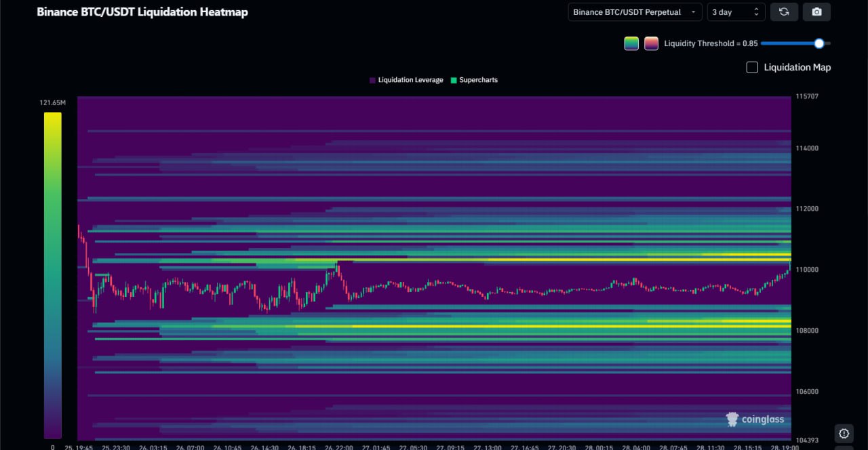The width and height of the screenshot is (868, 450).
Task: Click the 115707 price axis label
Action: point(806,97)
